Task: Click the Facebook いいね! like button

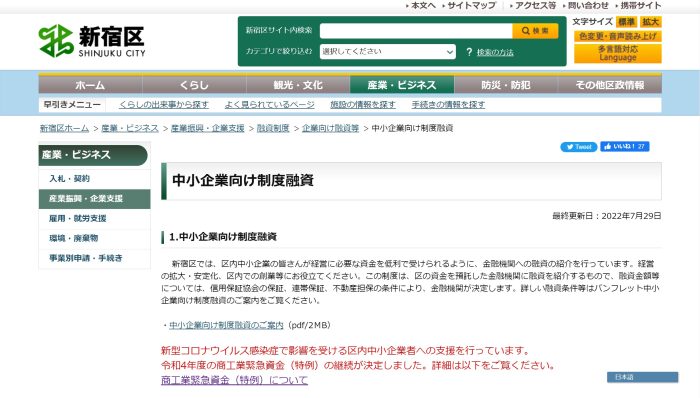Action: point(625,146)
